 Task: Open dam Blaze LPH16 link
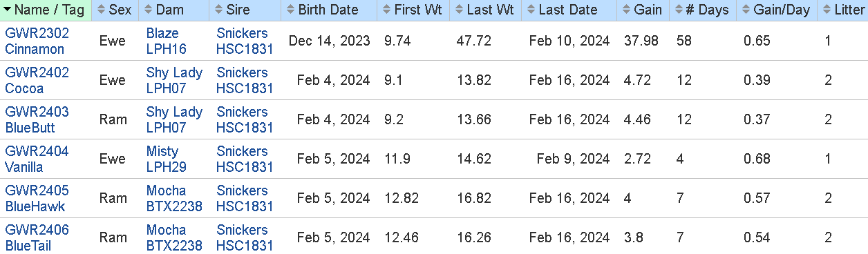167,41
